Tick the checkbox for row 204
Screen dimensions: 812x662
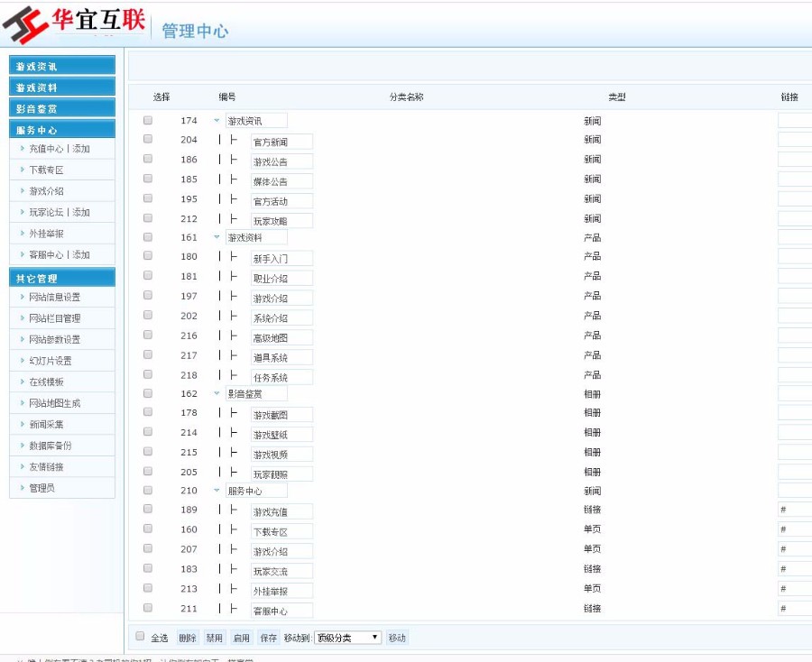[148, 139]
